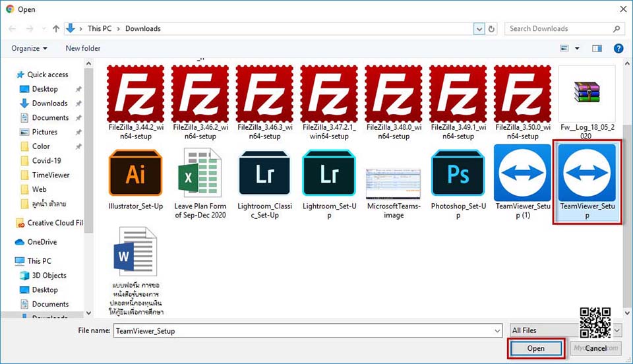The height and width of the screenshot is (364, 633).
Task: Click the Forward navigation arrow
Action: [30, 28]
